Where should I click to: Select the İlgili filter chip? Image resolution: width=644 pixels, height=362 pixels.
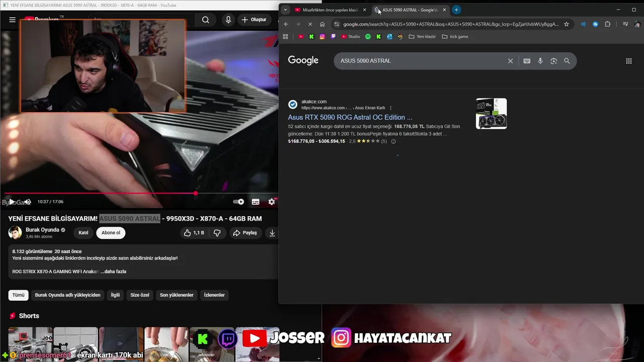[116, 295]
